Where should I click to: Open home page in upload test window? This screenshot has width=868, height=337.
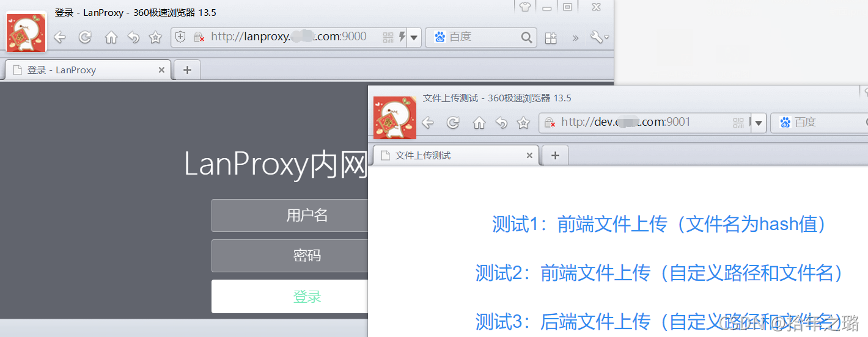479,123
